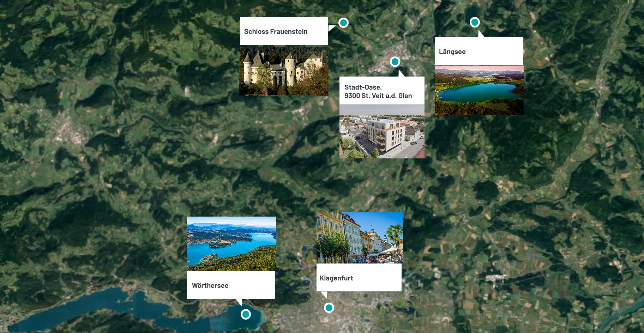This screenshot has width=644, height=333.
Task: Select the Klagenfurt map marker
Action: [x=329, y=308]
